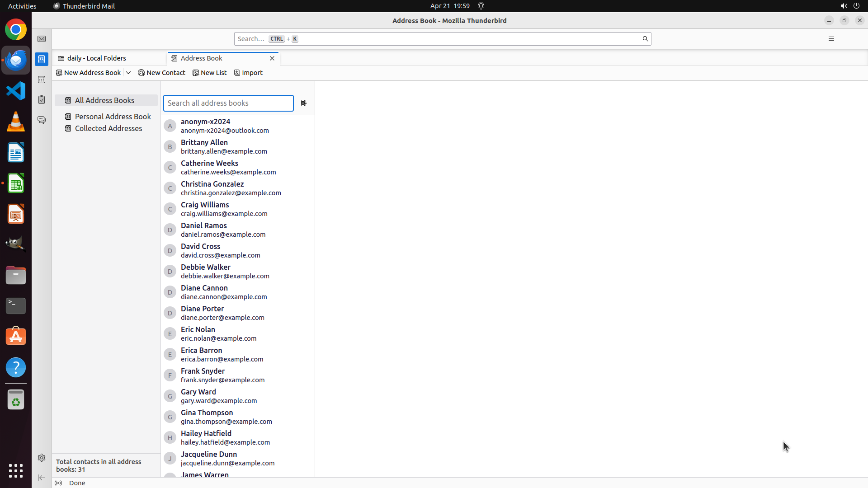Open system volume menu in top bar
Screen dimensions: 868x488
pos(844,6)
